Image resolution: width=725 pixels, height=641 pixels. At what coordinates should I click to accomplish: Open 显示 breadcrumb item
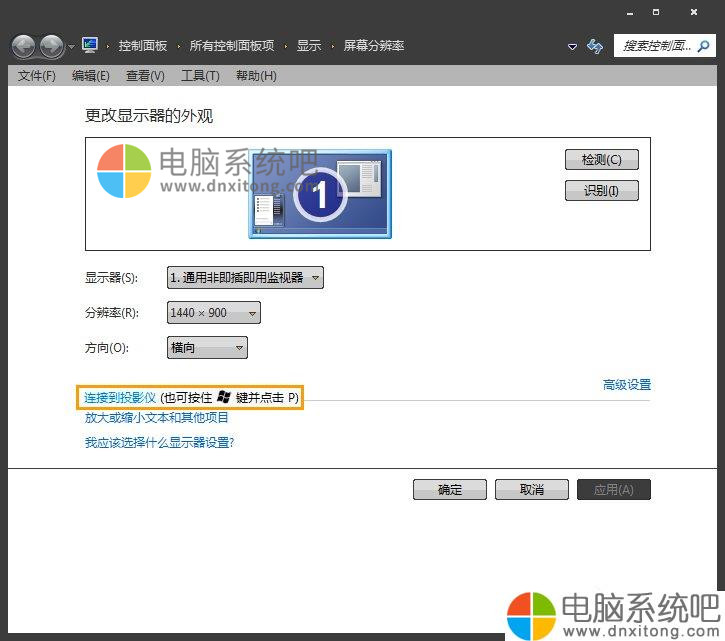pyautogui.click(x=308, y=46)
